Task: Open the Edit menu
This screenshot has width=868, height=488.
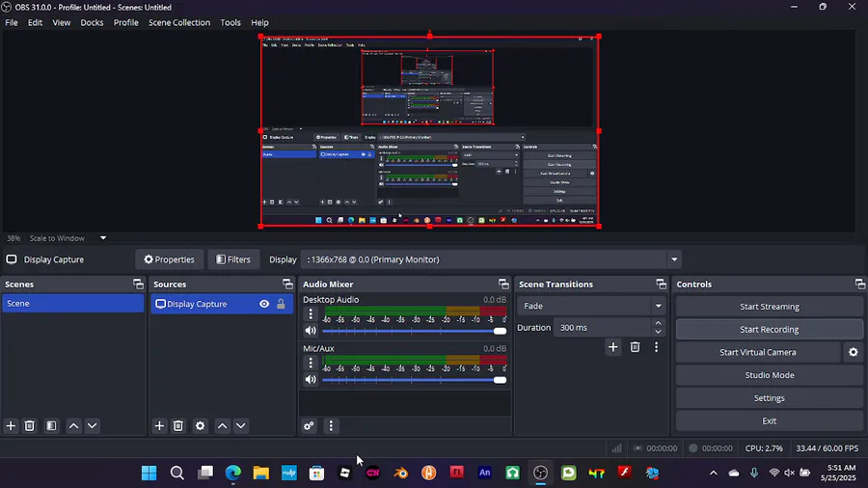Action: coord(35,23)
